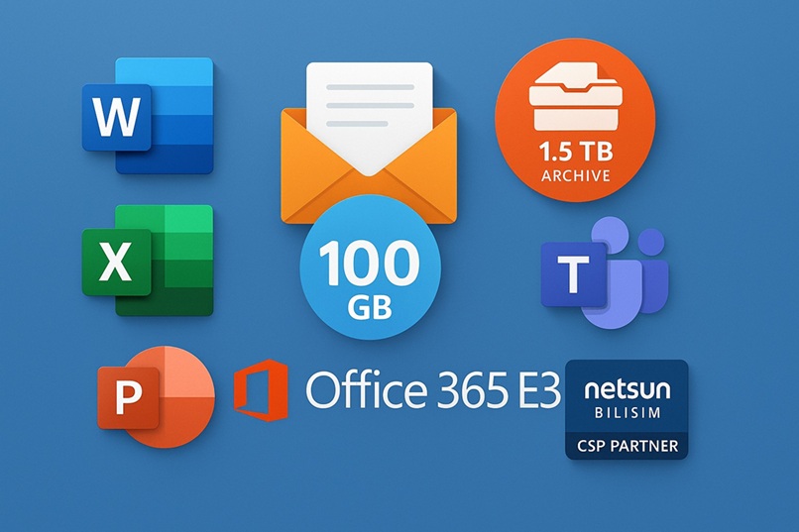Screen dimensions: 799x532
Task: Click the GB label under 100
Action: point(369,306)
